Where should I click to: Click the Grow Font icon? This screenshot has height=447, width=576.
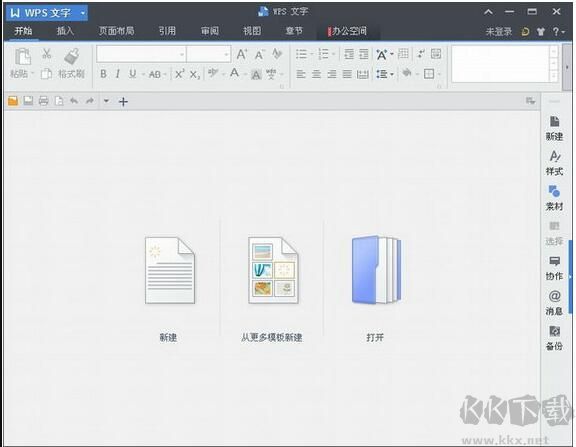(242, 54)
